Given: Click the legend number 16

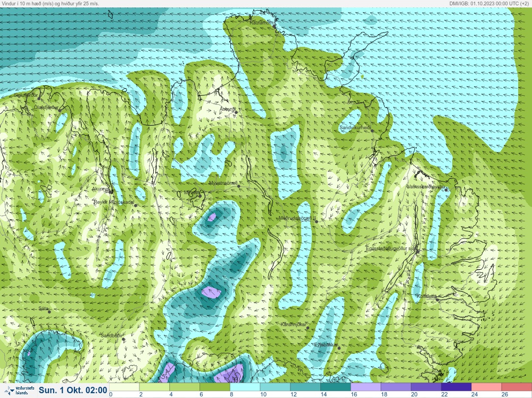Looking at the screenshot, I should tap(354, 395).
